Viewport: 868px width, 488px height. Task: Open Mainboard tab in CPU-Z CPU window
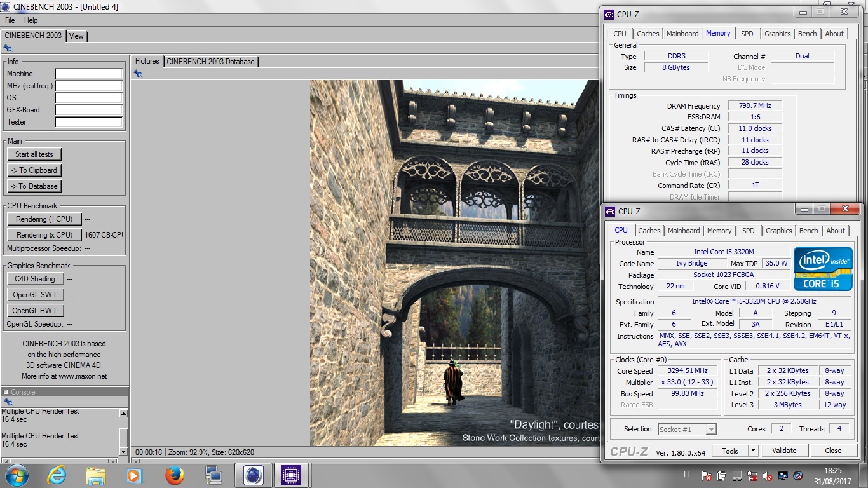coord(684,231)
